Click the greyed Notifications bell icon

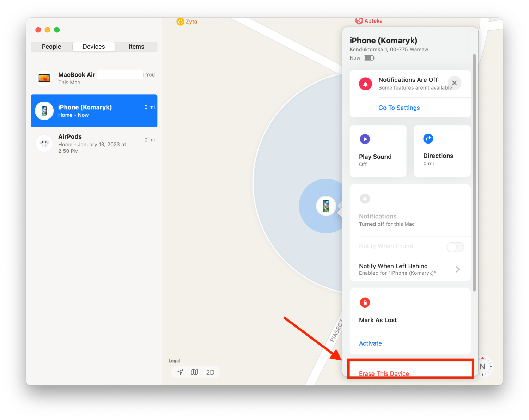coord(365,199)
